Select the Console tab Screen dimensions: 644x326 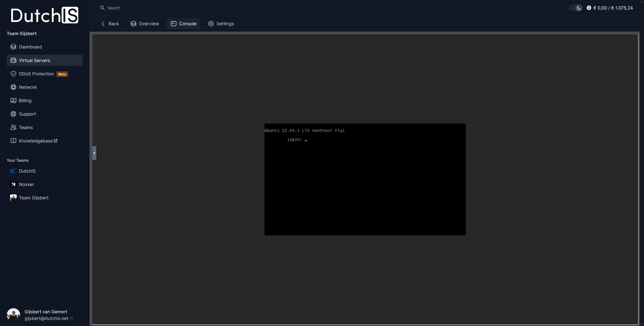[x=183, y=24]
